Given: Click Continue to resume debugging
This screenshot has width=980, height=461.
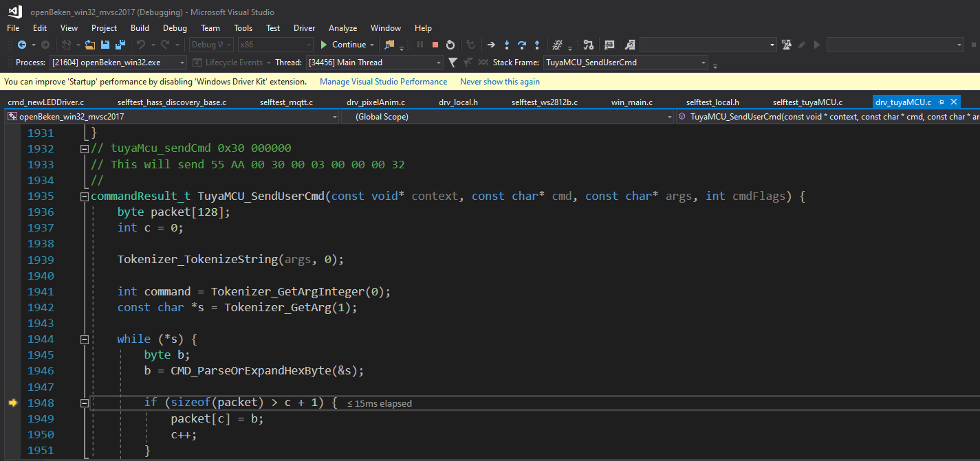Looking at the screenshot, I should tap(342, 45).
